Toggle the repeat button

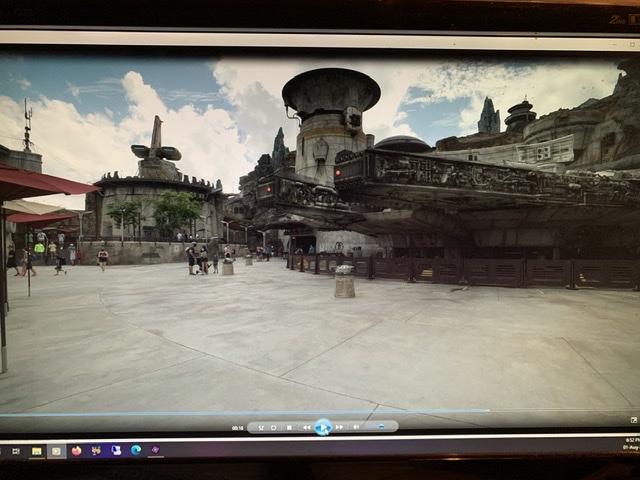pos(274,427)
